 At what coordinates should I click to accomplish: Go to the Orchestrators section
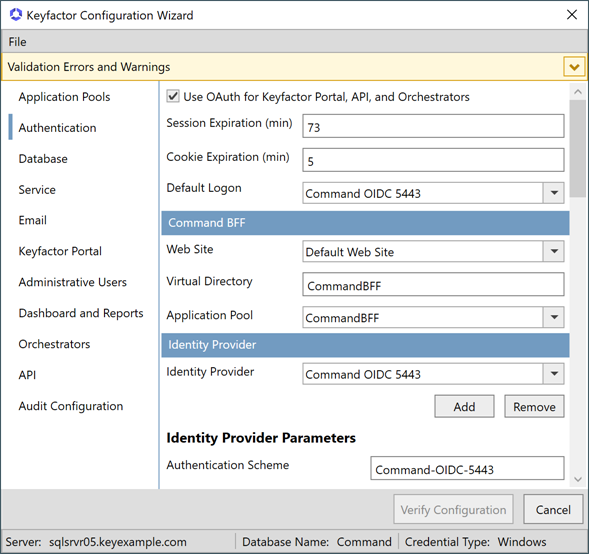pos(54,344)
